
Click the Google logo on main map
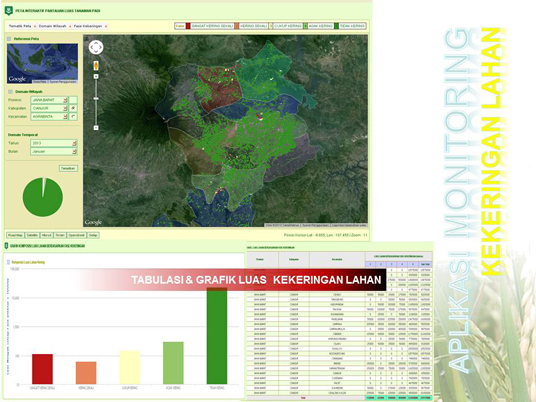click(93, 223)
